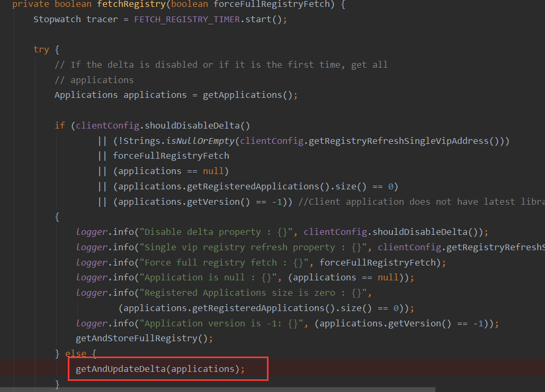Click the fetchRegistry method name in the signature
The width and height of the screenshot is (545, 392).
click(131, 4)
